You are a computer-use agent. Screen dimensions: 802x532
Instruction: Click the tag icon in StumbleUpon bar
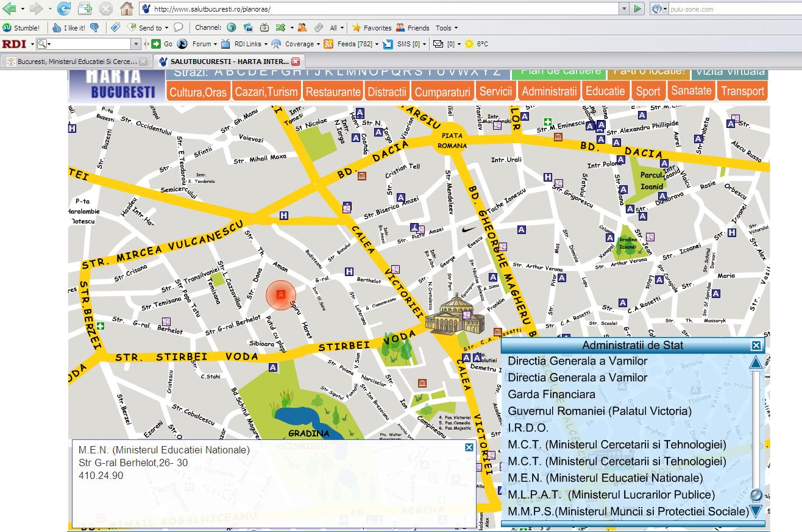click(x=115, y=27)
